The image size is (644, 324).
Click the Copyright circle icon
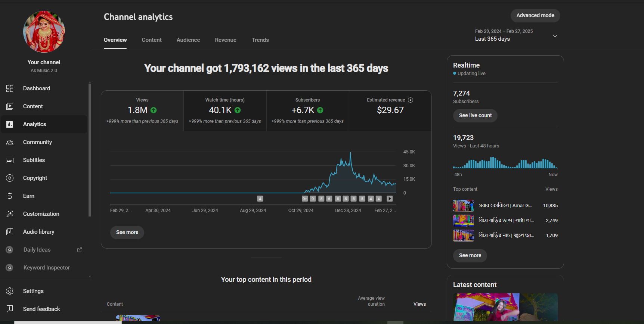[10, 178]
